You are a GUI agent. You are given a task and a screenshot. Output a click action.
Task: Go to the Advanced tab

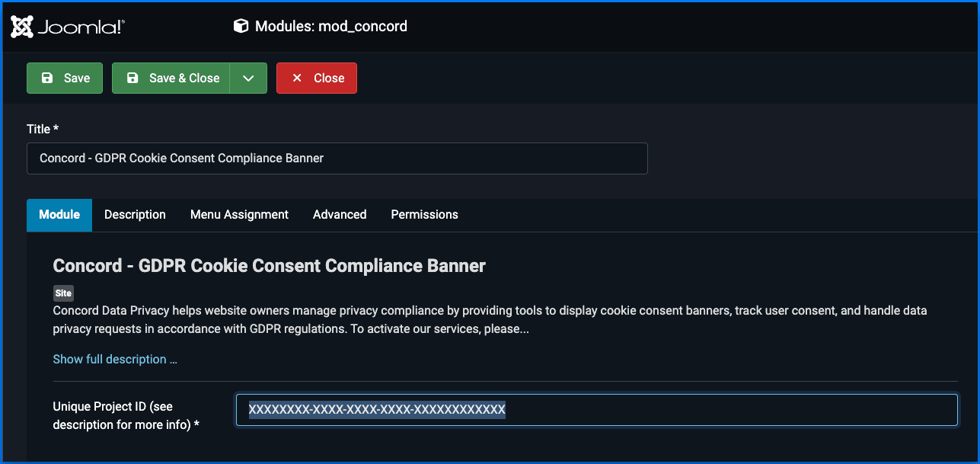click(x=340, y=215)
